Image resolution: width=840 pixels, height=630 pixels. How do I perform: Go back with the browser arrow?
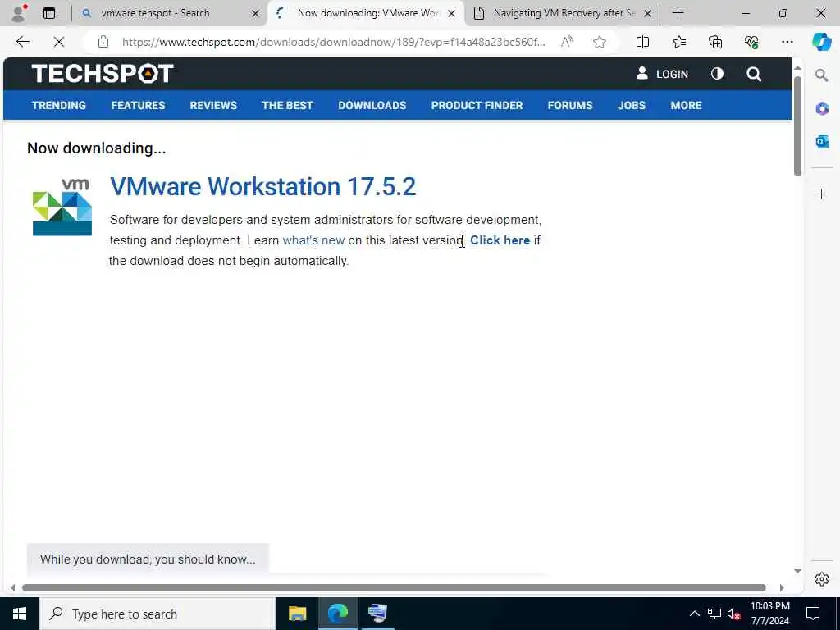(22, 42)
